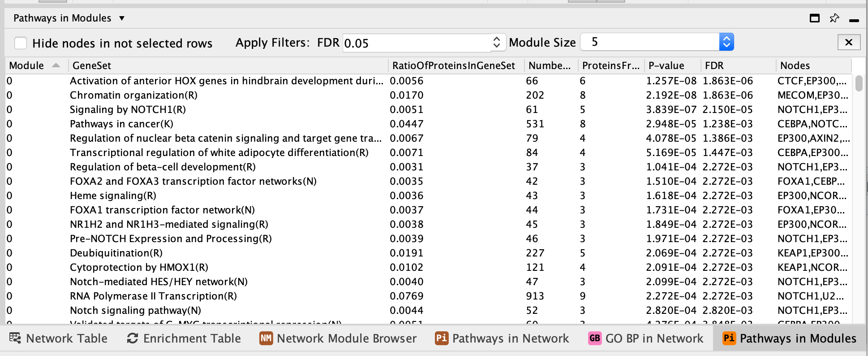
Task: Select row Cytoprotection by HMOX1(R)
Action: coord(428,267)
